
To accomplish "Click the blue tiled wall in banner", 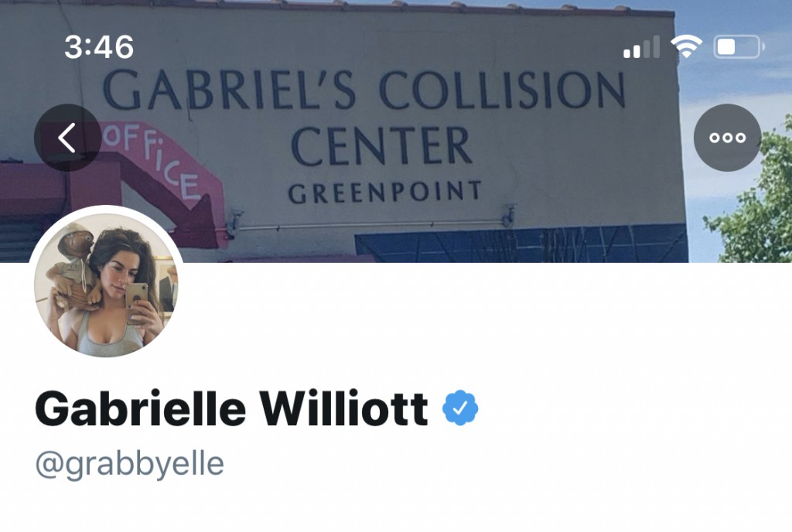I will tap(521, 244).
